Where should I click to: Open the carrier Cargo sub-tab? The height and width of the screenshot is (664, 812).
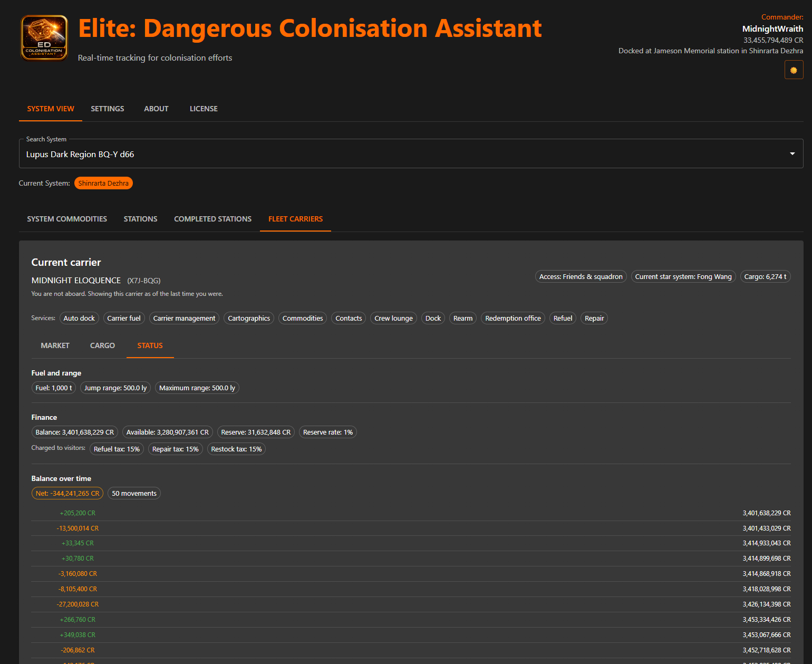(x=102, y=345)
